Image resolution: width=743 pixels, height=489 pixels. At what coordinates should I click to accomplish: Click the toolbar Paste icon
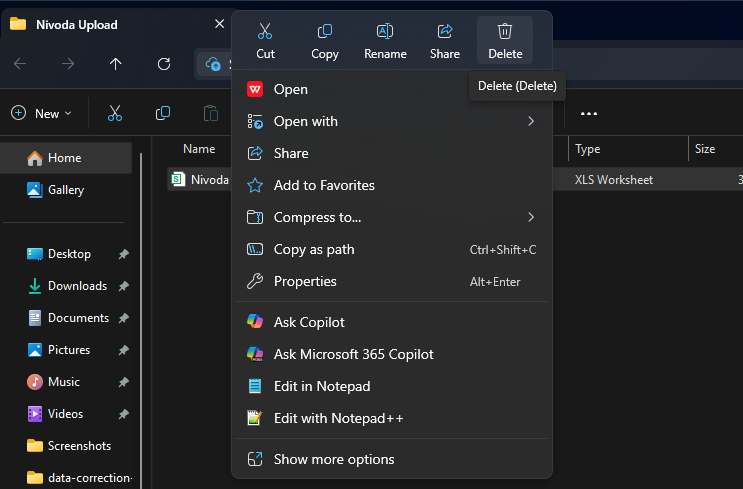210,113
